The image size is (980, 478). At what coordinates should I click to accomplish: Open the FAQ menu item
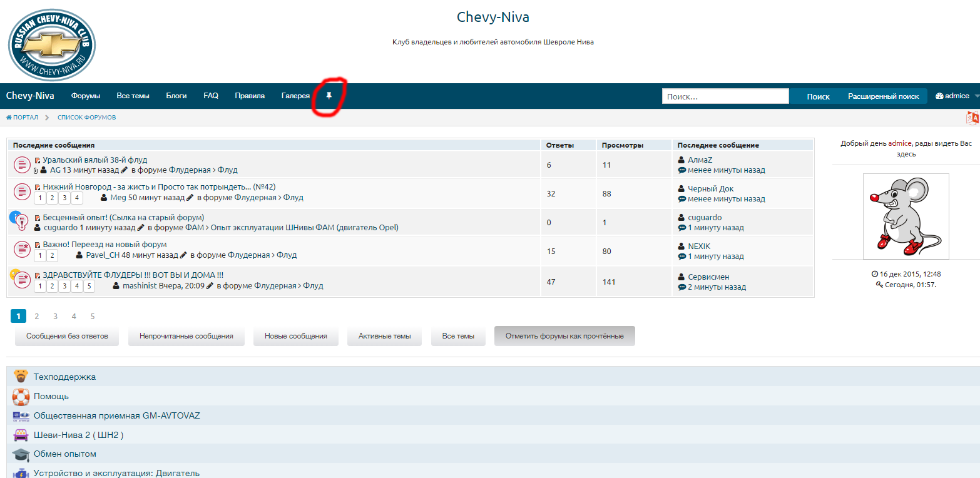coord(211,96)
